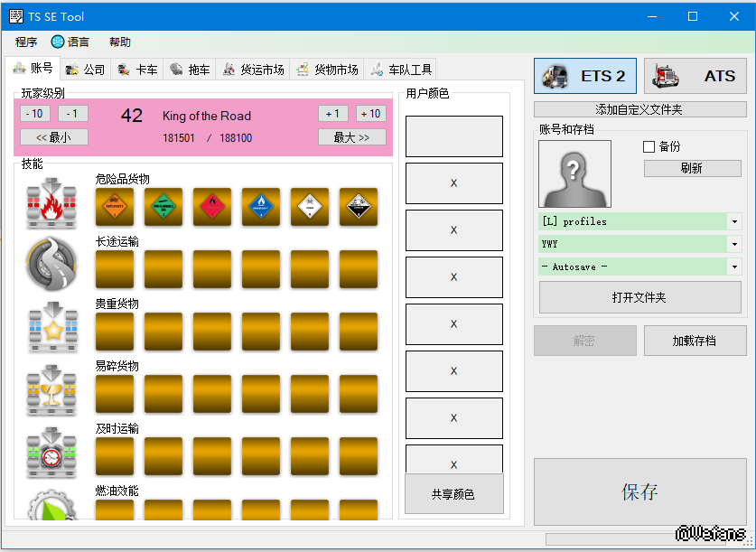Set first long distance (长途运输) skill level

(x=115, y=269)
